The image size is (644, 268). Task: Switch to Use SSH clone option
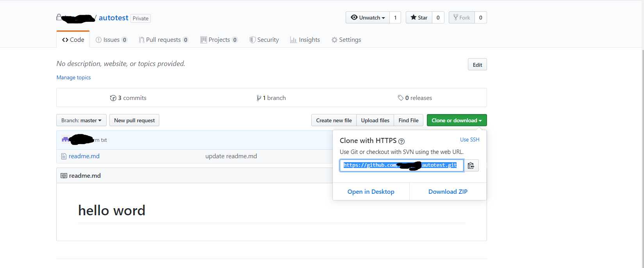click(469, 139)
